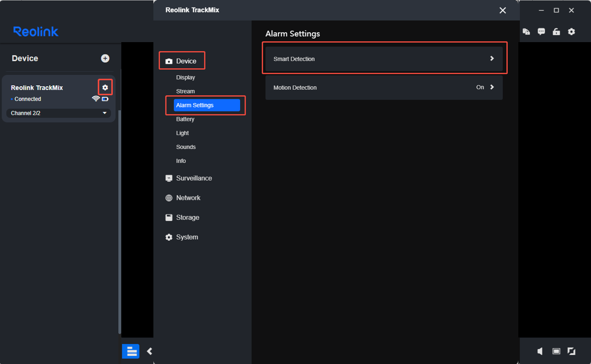Expand the Surveillance section
Image resolution: width=591 pixels, height=364 pixels.
click(x=189, y=178)
